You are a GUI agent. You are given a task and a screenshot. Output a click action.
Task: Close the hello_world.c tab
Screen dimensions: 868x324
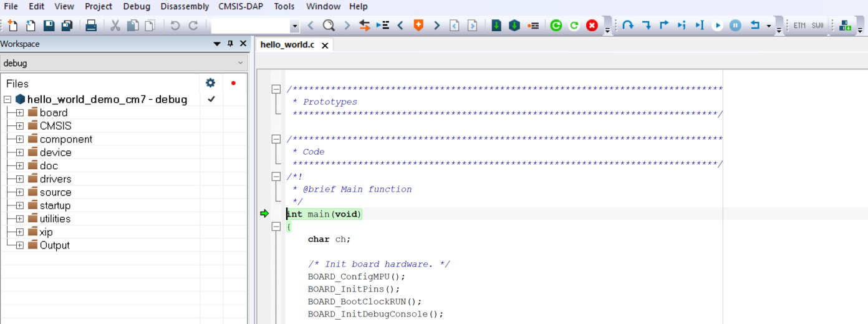(325, 46)
